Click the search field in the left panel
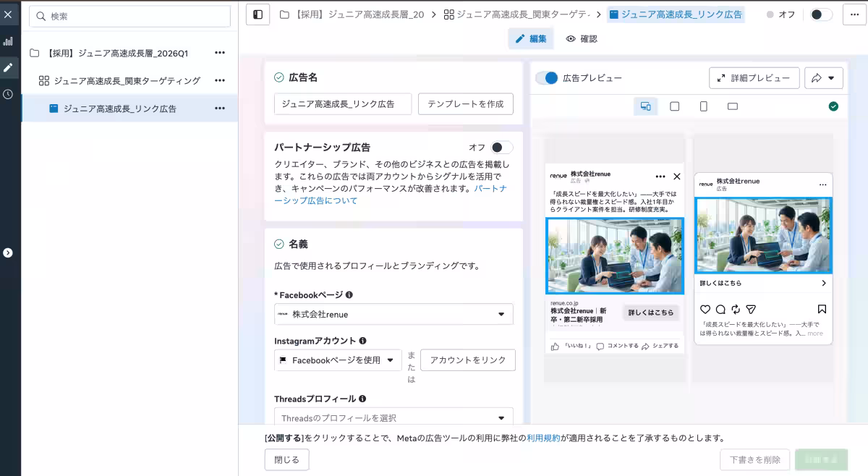The height and width of the screenshot is (476, 868). (x=129, y=14)
